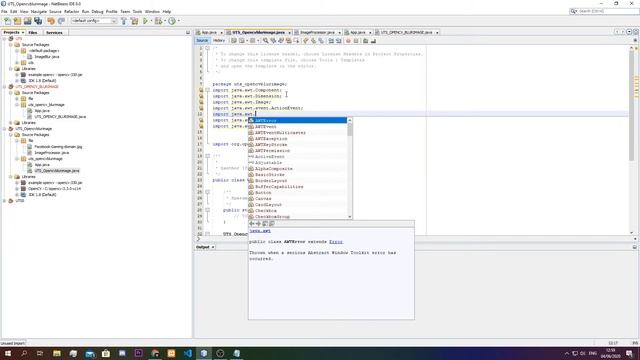The image size is (640, 360).
Task: Run the project with green play icon
Action: click(x=145, y=21)
